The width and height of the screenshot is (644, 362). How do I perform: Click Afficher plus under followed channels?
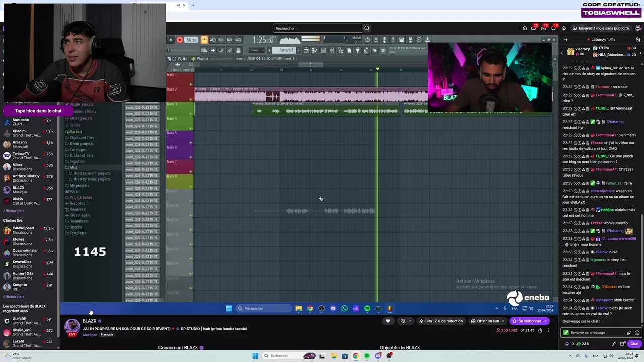[x=14, y=211]
